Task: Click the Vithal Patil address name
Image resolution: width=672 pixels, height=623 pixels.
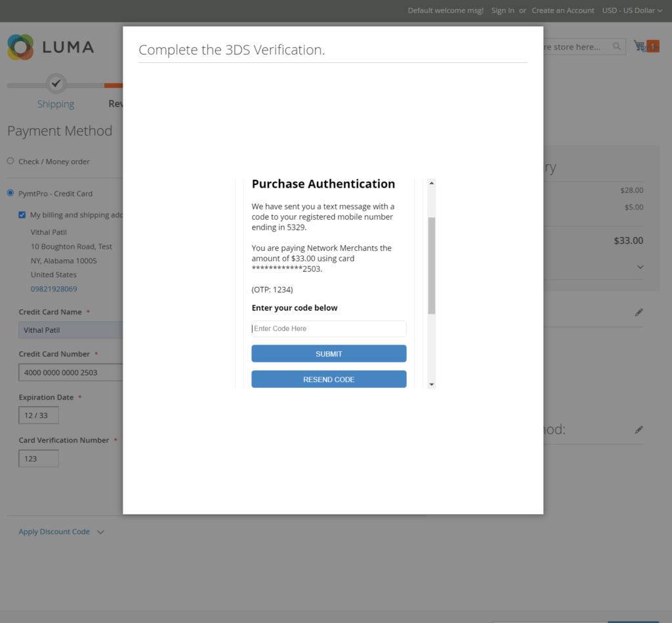Action: [x=49, y=232]
